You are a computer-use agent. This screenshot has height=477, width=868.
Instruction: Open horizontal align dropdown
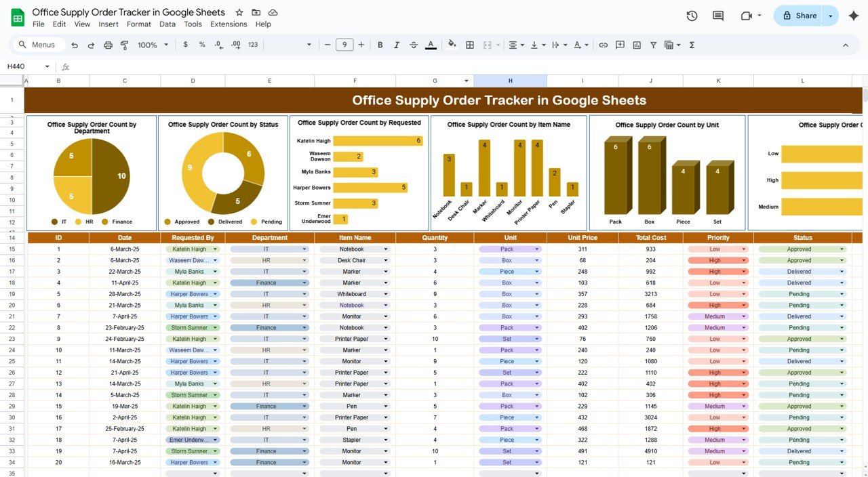(516, 45)
